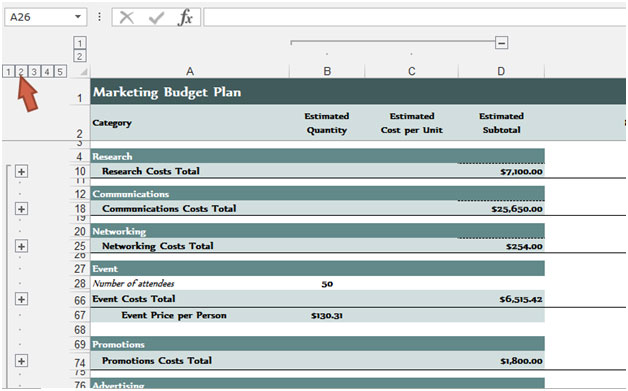The width and height of the screenshot is (628, 391).
Task: Click the Enter checkmark formula bar icon
Action: pos(156,17)
